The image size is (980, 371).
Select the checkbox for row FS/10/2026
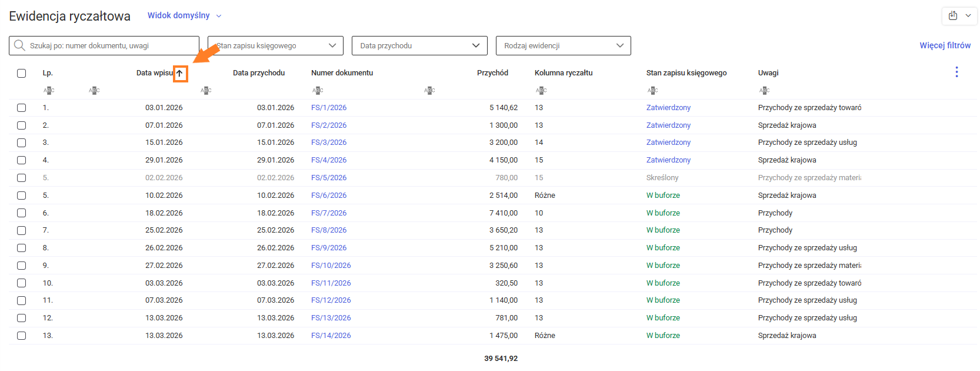coord(22,266)
